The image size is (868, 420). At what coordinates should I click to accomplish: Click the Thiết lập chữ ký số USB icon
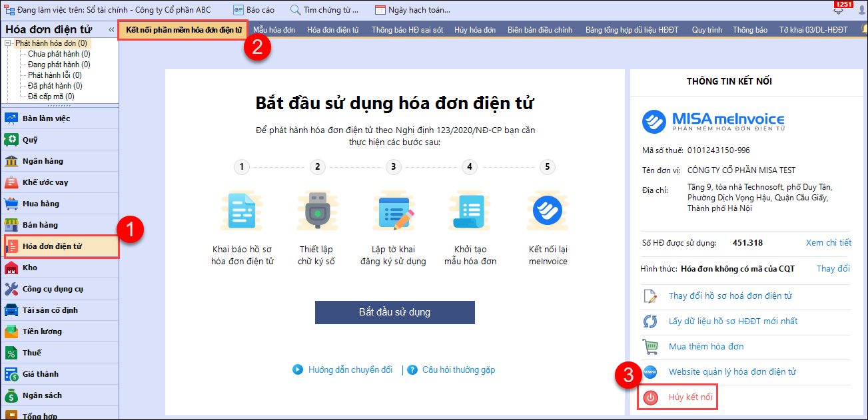click(x=316, y=211)
